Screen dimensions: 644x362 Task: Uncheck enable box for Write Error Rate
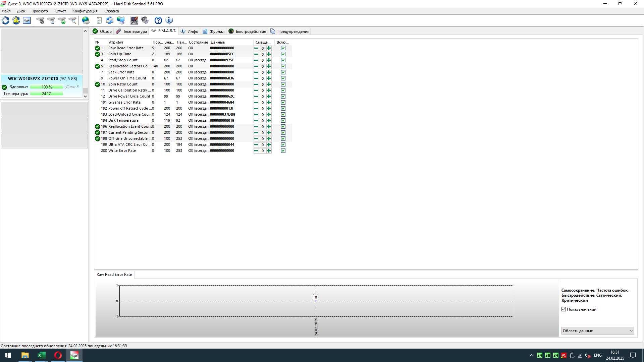click(283, 151)
